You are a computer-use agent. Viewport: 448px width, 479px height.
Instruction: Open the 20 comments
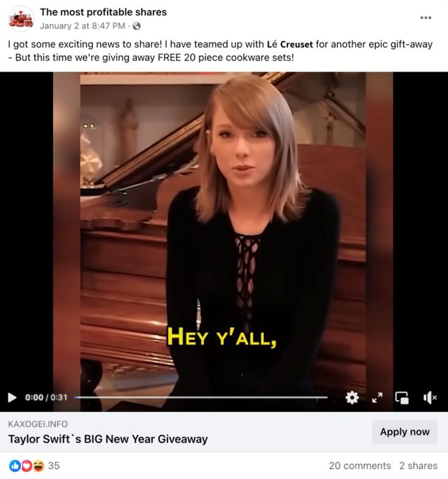(360, 466)
